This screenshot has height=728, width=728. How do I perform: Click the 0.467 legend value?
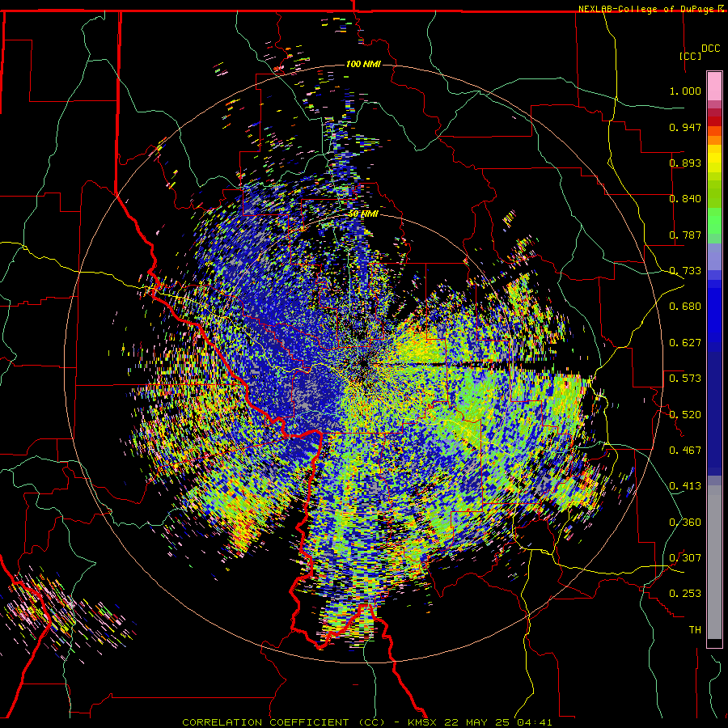click(x=685, y=451)
